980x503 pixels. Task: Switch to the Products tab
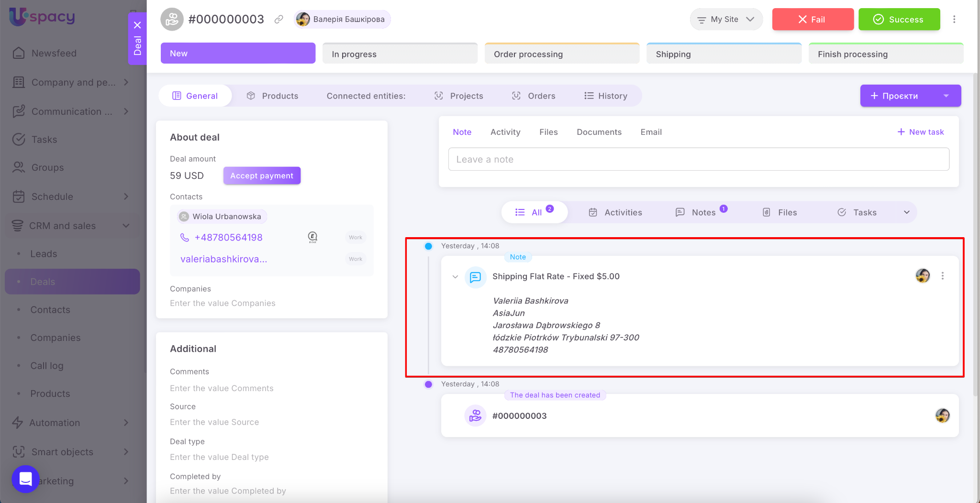coord(272,96)
